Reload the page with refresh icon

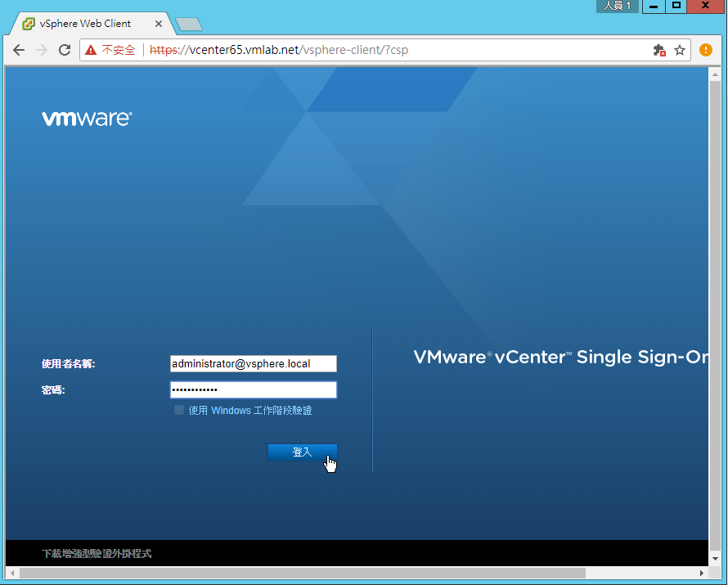[65, 50]
